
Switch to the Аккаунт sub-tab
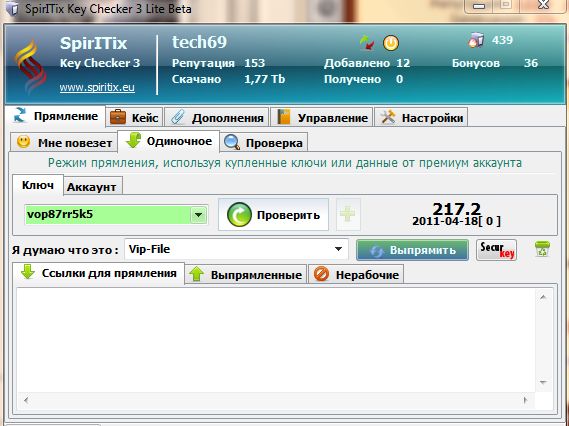[93, 187]
